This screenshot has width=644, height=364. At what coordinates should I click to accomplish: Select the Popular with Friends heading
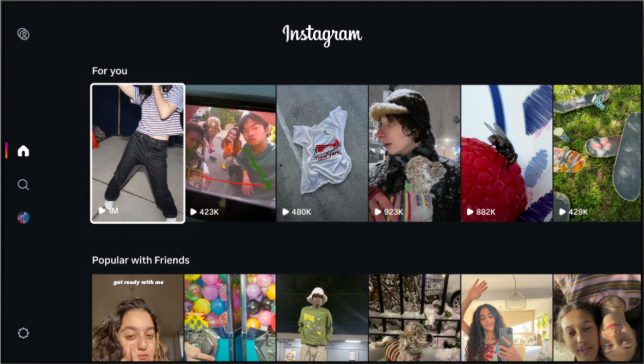(140, 260)
